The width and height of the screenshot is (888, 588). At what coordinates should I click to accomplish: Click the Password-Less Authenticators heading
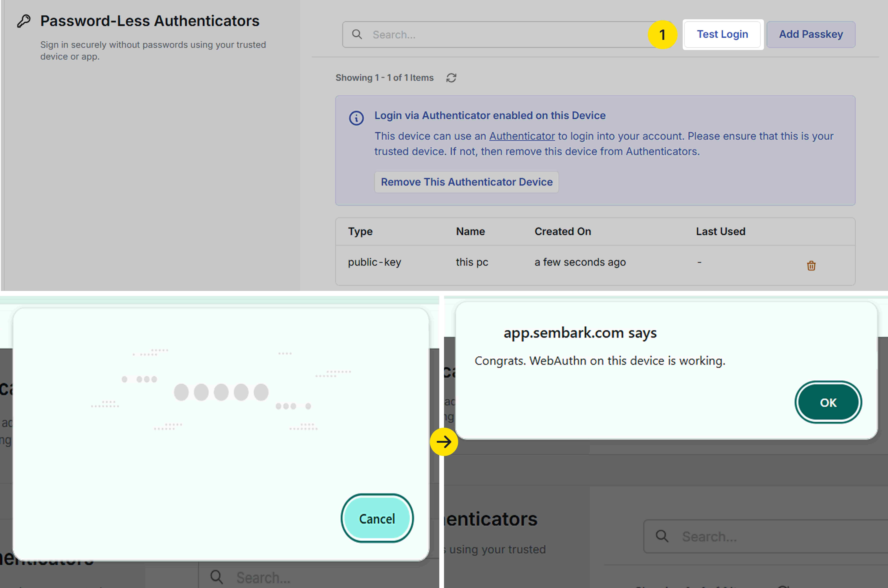tap(150, 21)
